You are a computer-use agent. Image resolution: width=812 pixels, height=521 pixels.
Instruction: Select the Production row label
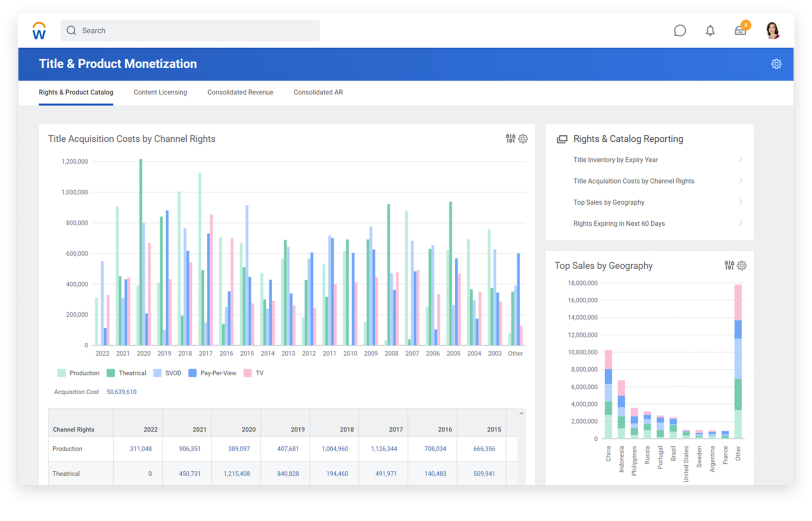[x=68, y=449]
